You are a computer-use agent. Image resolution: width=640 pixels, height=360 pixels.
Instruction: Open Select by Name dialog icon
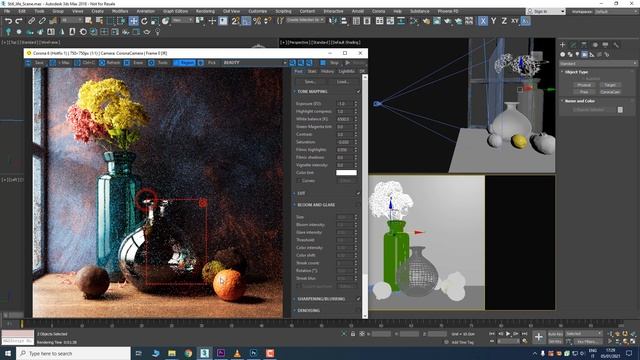click(99, 21)
